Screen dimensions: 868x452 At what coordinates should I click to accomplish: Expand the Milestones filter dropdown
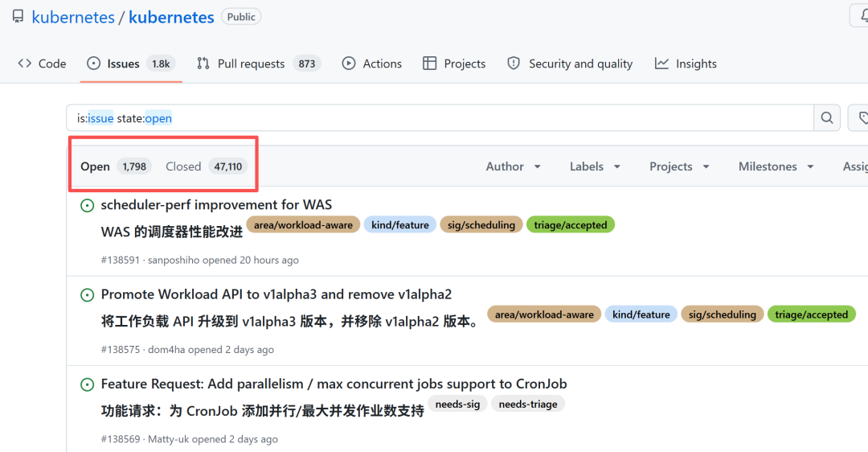pos(776,166)
